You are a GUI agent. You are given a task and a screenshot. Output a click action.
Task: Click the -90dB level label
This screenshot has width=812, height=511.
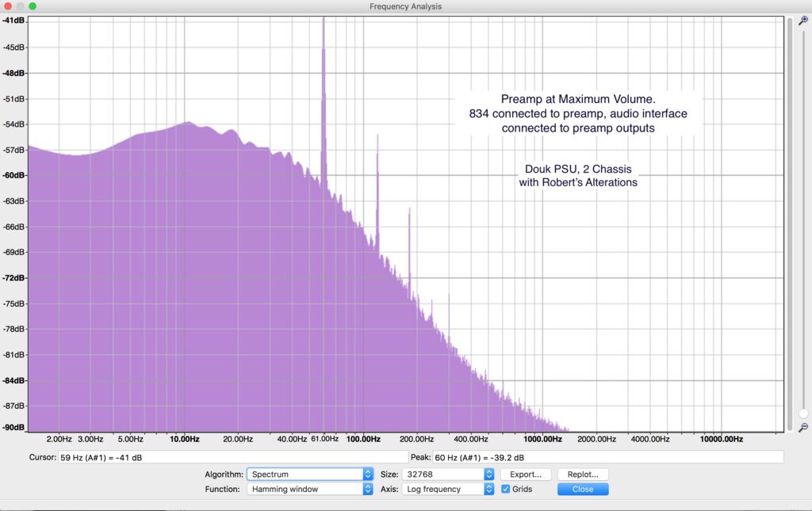[x=13, y=427]
